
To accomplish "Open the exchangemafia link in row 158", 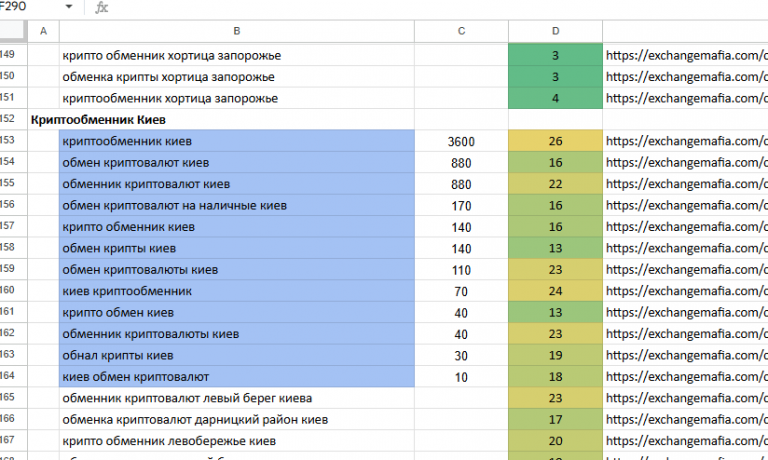I will coord(686,248).
